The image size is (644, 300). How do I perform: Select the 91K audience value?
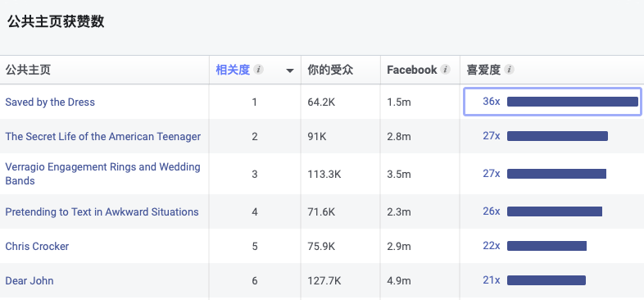click(x=317, y=136)
